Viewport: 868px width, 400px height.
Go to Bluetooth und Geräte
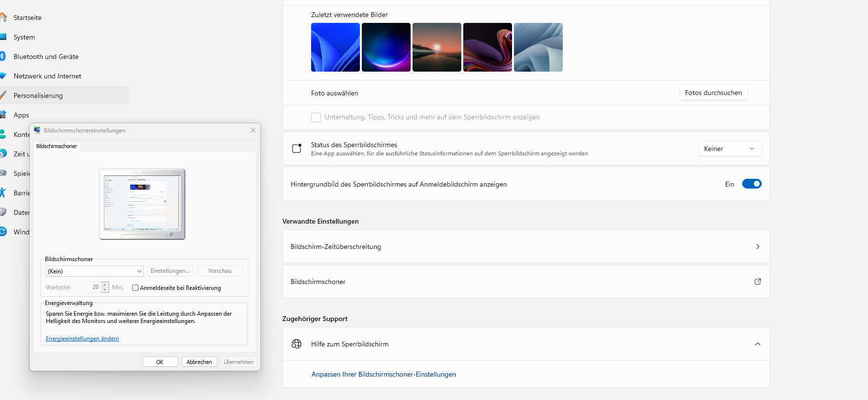46,57
